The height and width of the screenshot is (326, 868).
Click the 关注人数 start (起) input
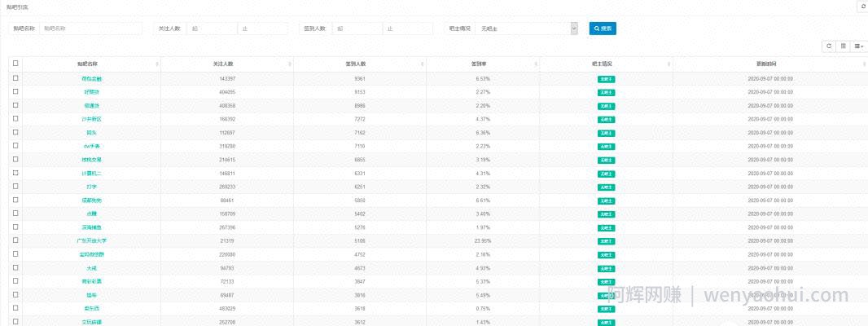click(212, 29)
